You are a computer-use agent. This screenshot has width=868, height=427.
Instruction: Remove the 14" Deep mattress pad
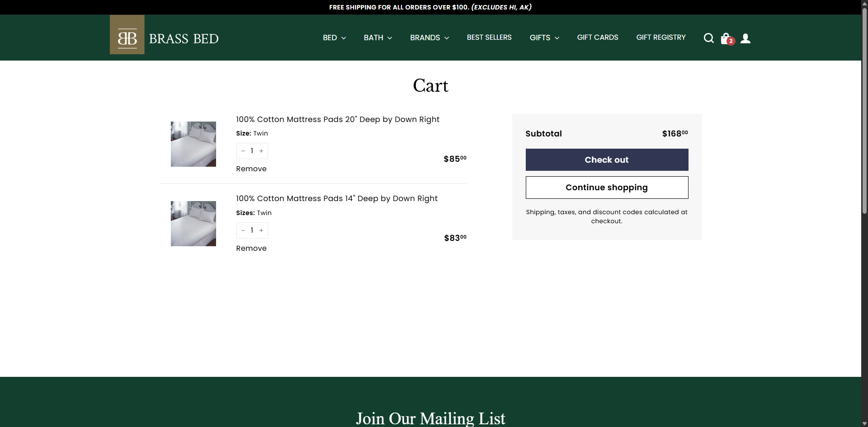[251, 249]
